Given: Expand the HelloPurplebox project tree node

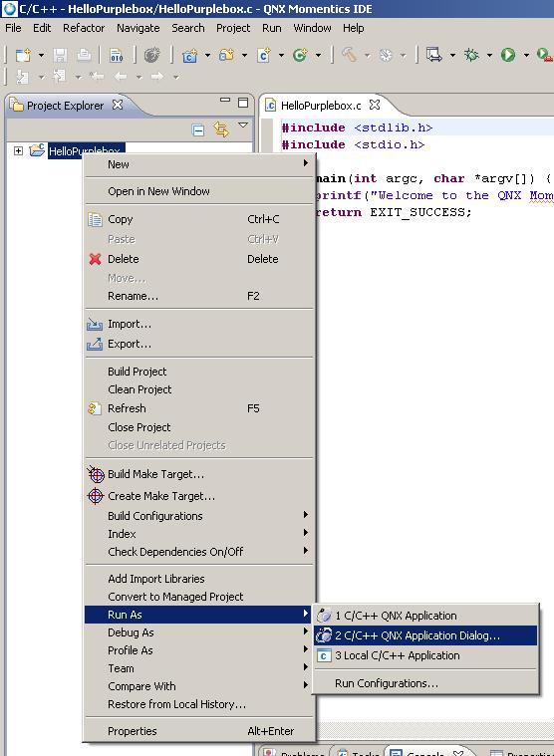Looking at the screenshot, I should [18, 151].
